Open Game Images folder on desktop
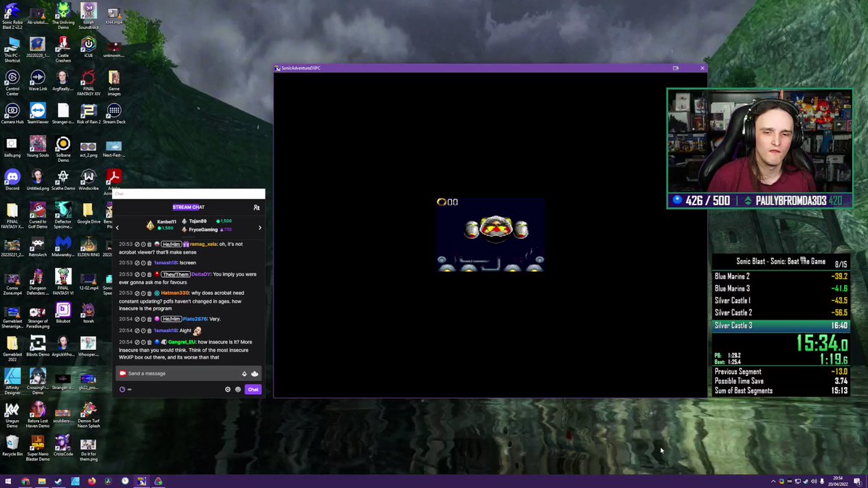The image size is (868, 488). 114,82
